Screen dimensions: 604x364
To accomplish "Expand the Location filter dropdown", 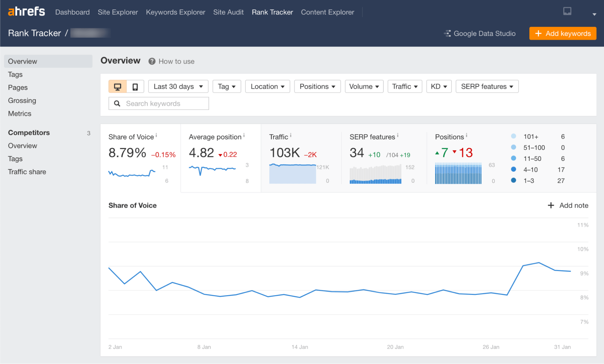I will coord(266,86).
